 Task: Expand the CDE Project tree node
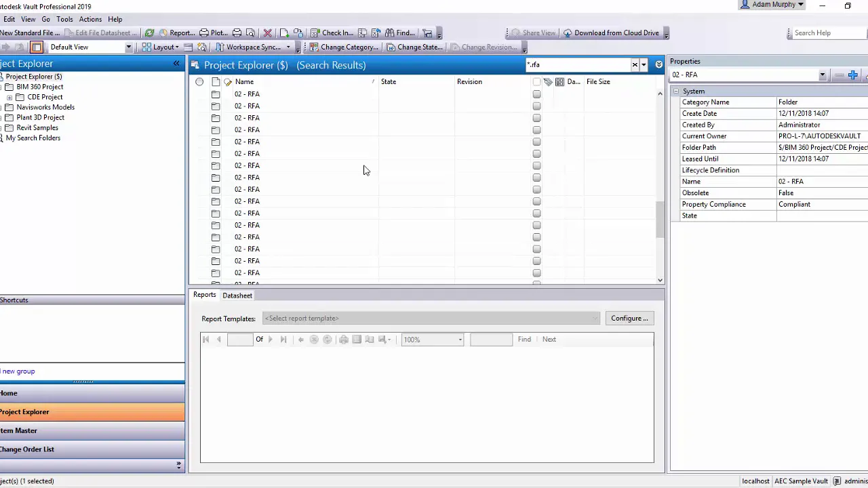tap(9, 97)
